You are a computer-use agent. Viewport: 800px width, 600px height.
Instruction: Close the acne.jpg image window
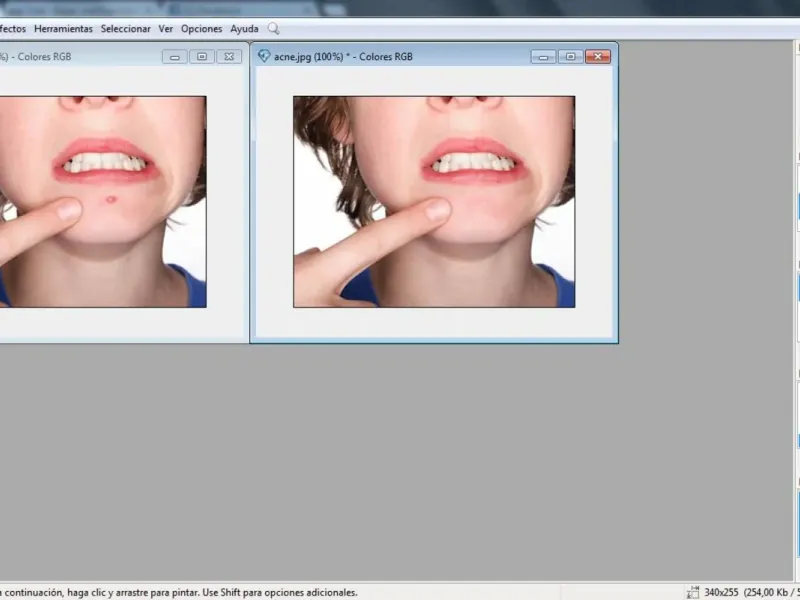(598, 57)
